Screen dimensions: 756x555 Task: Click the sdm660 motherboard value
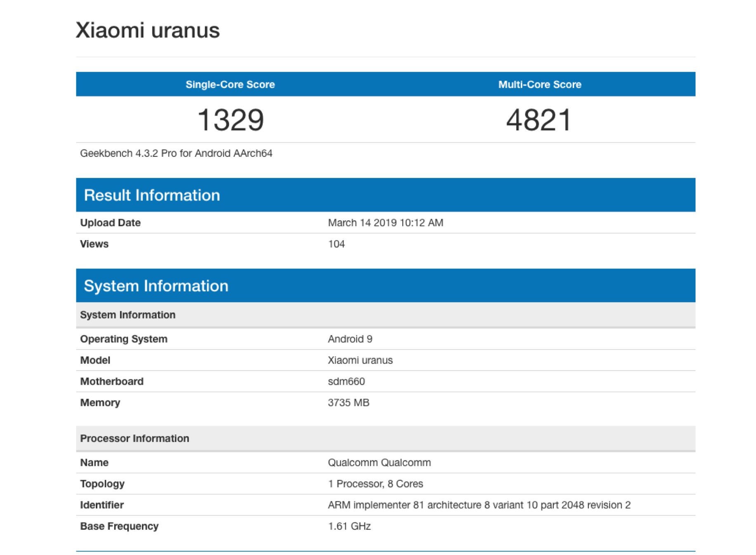tap(346, 382)
